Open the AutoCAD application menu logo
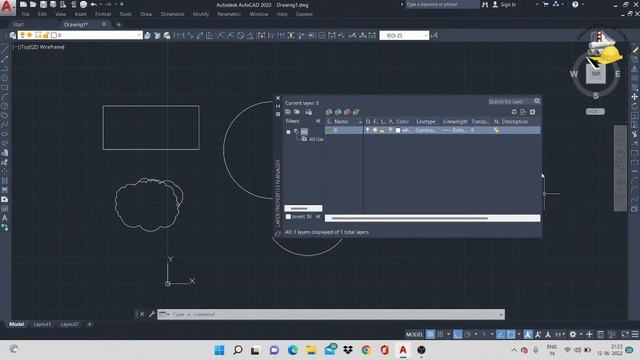This screenshot has height=360, width=640. click(7, 7)
